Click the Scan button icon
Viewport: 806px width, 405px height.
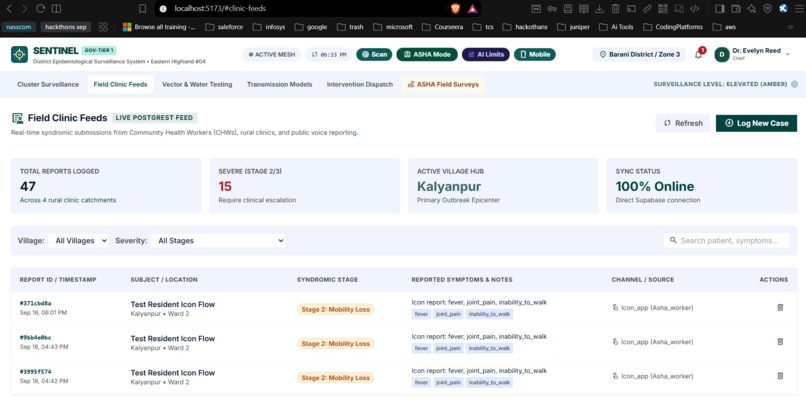point(365,54)
